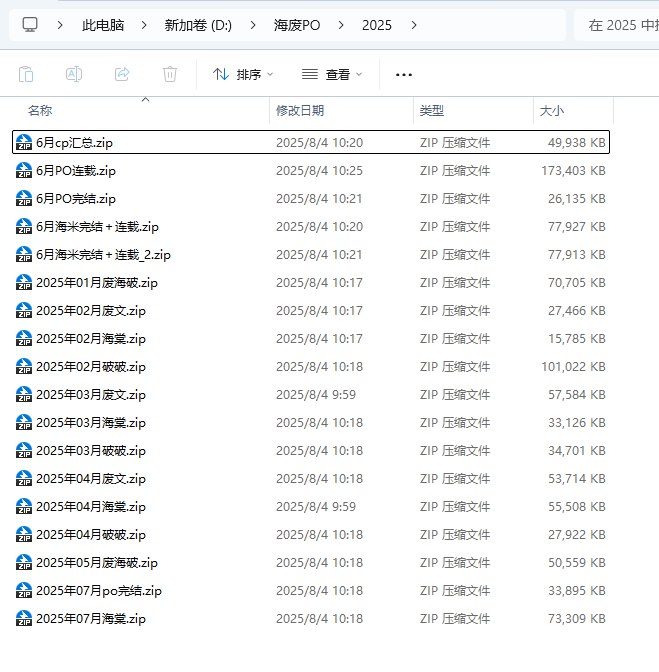Click the zip icon of 2025年07月海棠.zip
Image resolution: width=659 pixels, height=672 pixels.
pyautogui.click(x=24, y=619)
